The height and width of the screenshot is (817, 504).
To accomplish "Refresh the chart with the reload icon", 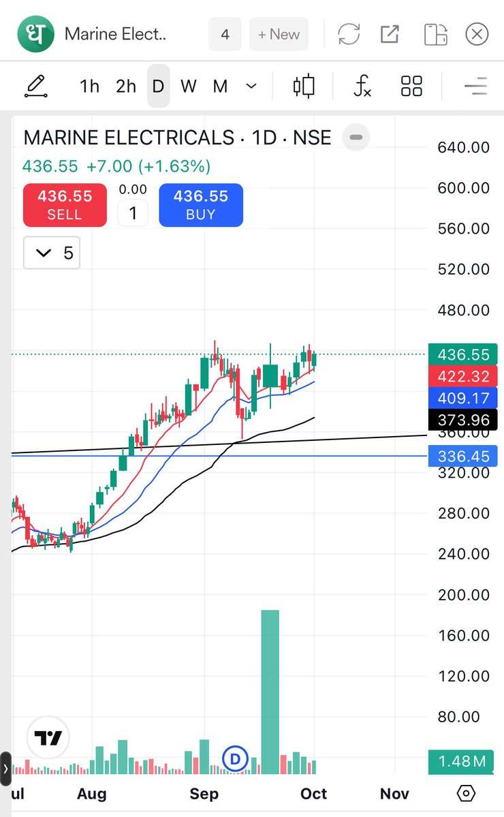I will 349,34.
